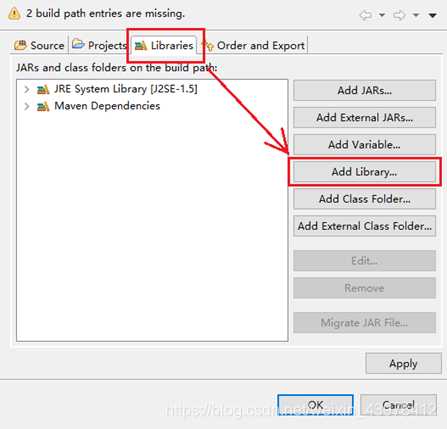This screenshot has width=447, height=429.
Task: Click the Add JARs... button
Action: 364,90
